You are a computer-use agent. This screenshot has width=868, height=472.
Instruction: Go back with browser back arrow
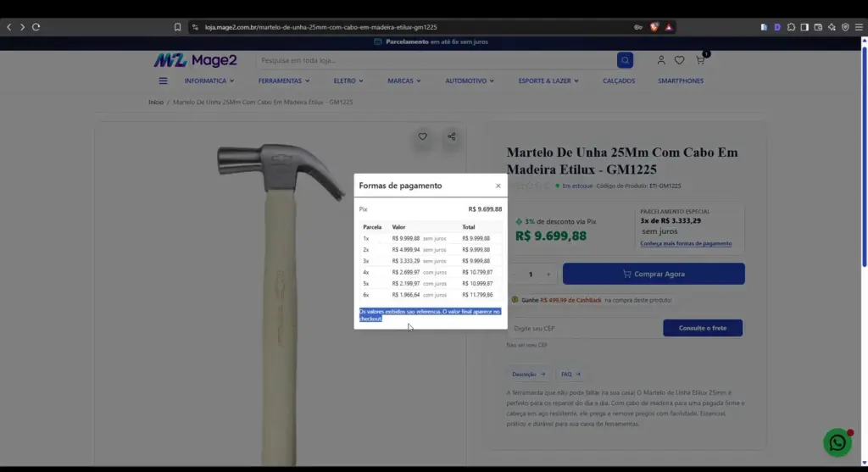point(8,26)
